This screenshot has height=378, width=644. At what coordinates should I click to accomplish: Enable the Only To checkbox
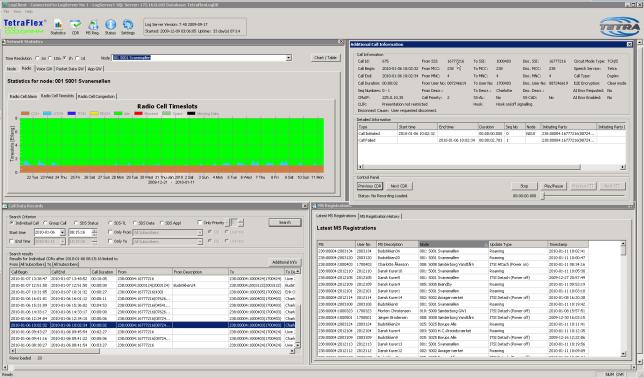click(x=110, y=241)
